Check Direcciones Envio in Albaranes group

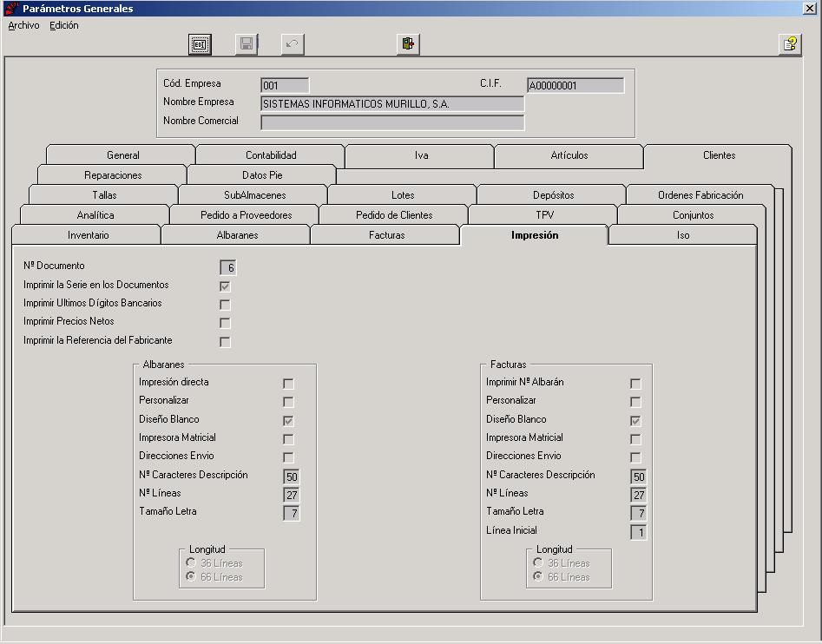point(288,457)
